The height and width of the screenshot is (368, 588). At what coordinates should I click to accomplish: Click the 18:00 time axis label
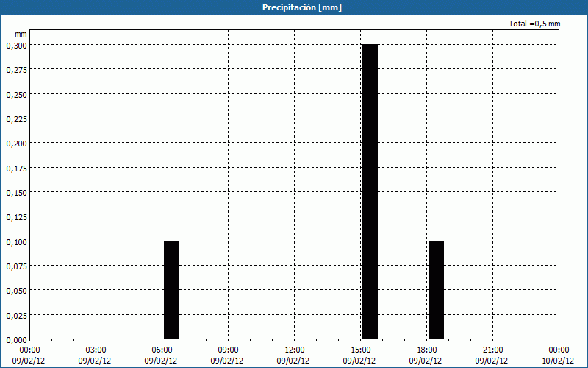coord(427,350)
